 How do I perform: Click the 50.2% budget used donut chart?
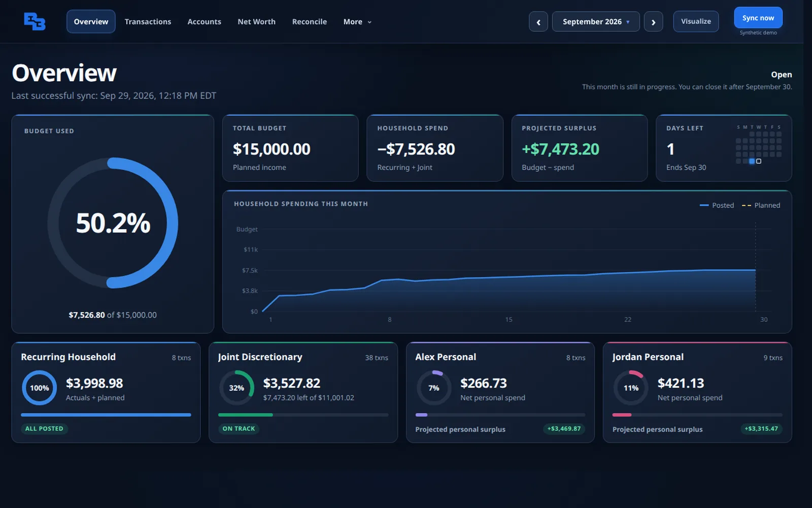click(113, 223)
